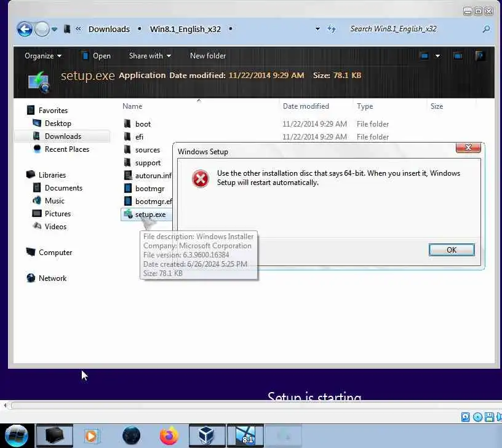Open the address bar history dropdown
Viewport: 502px width, 448px height.
pyautogui.click(x=317, y=29)
